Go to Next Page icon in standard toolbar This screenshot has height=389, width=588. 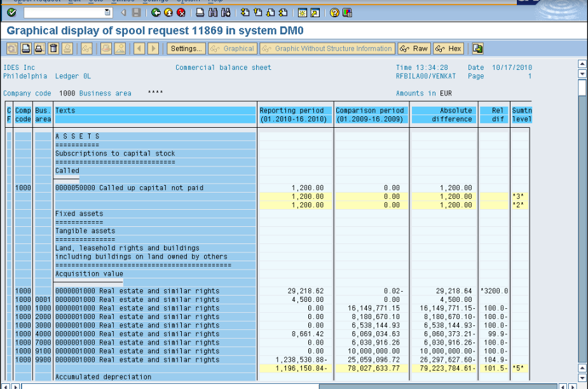270,13
